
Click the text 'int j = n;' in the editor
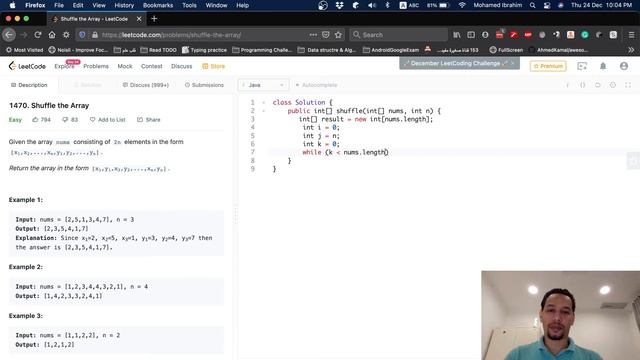(321, 136)
